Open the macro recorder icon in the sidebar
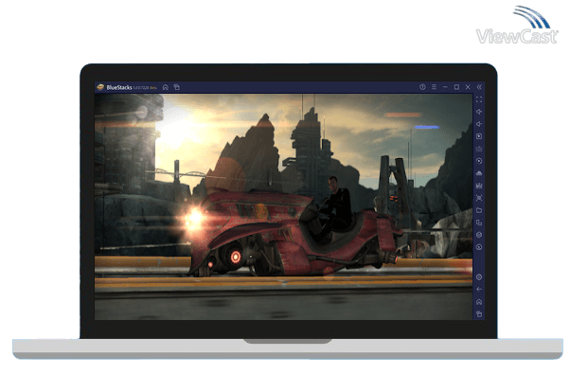 [479, 186]
